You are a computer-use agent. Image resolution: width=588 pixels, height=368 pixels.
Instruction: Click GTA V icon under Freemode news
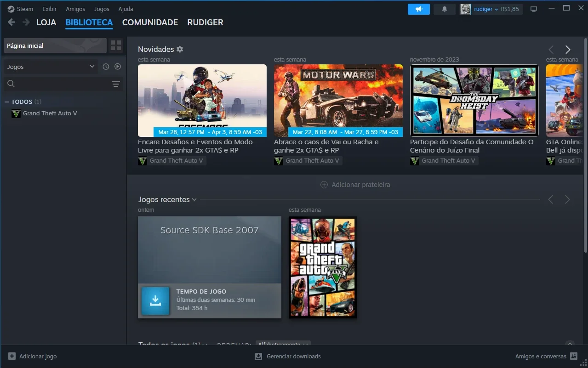pos(143,161)
